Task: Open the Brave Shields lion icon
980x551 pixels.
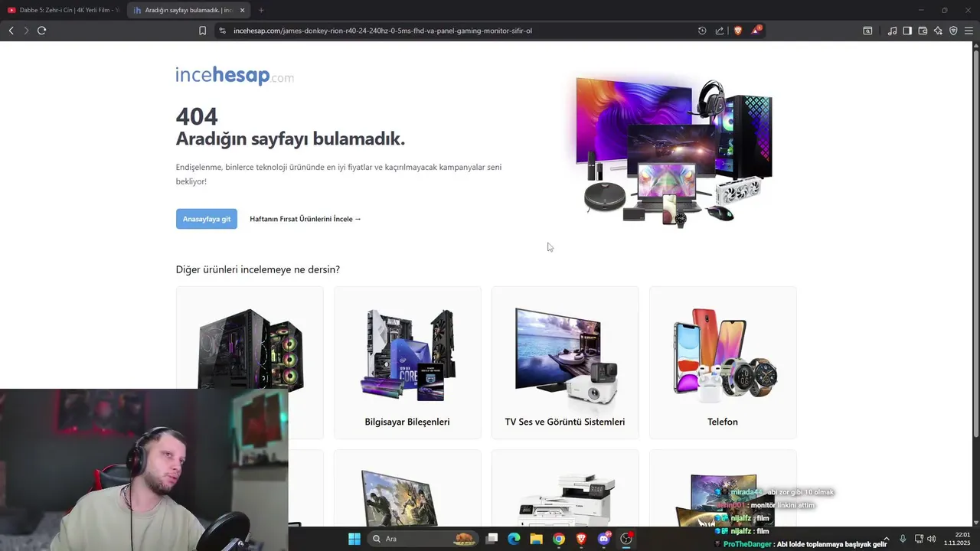Action: click(738, 31)
